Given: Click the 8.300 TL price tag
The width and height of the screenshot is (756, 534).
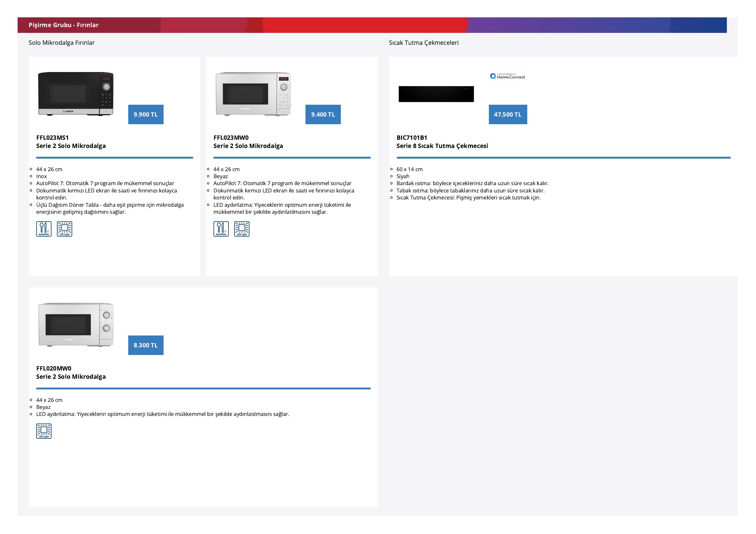Looking at the screenshot, I should 146,345.
